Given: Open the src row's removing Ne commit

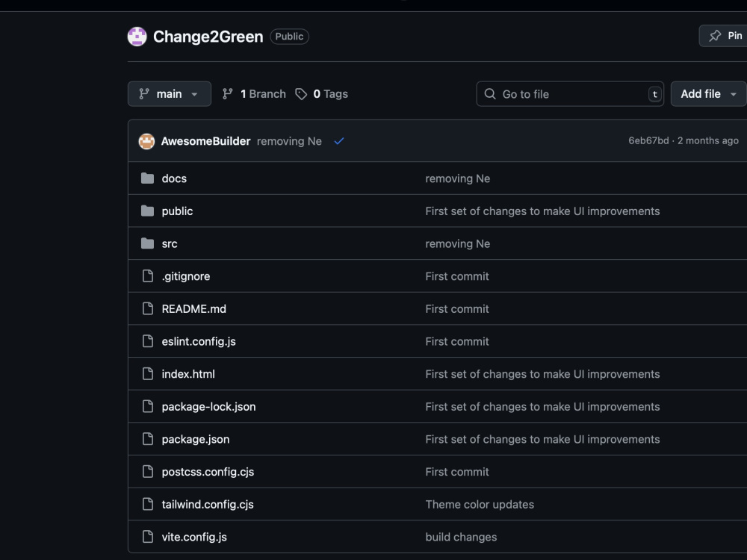Looking at the screenshot, I should point(457,243).
